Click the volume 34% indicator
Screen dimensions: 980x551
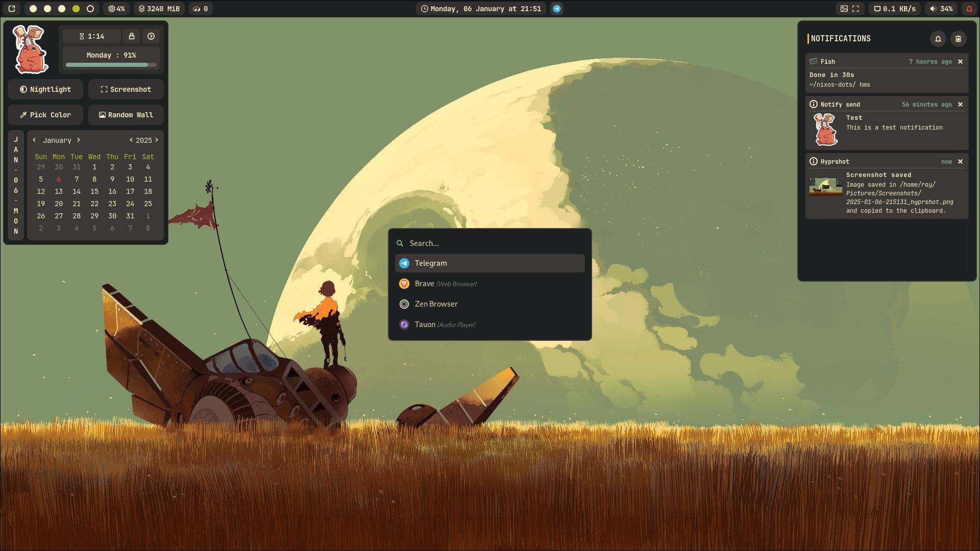(941, 9)
